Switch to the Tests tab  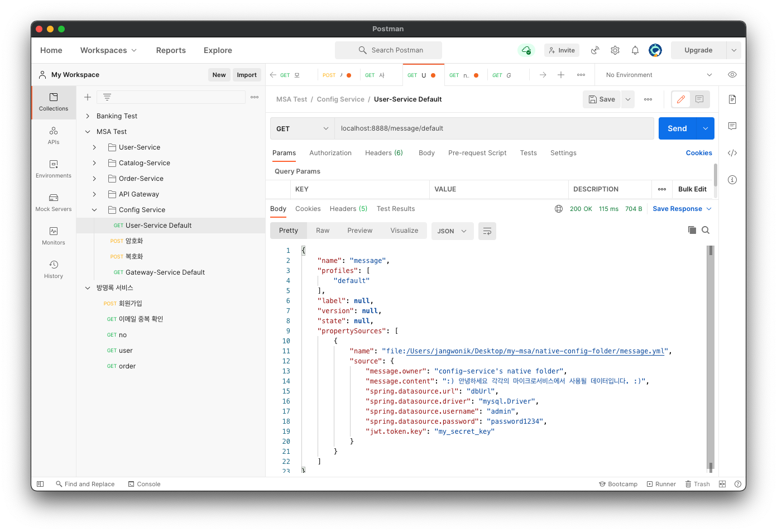528,153
